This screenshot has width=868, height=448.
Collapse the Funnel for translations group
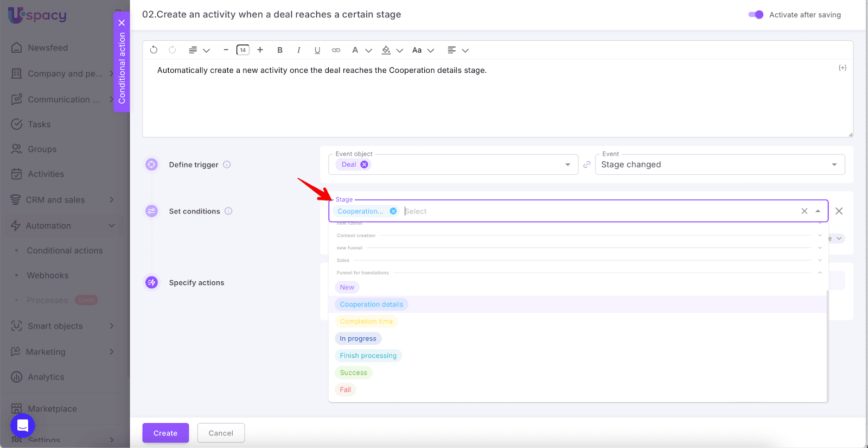tap(820, 273)
